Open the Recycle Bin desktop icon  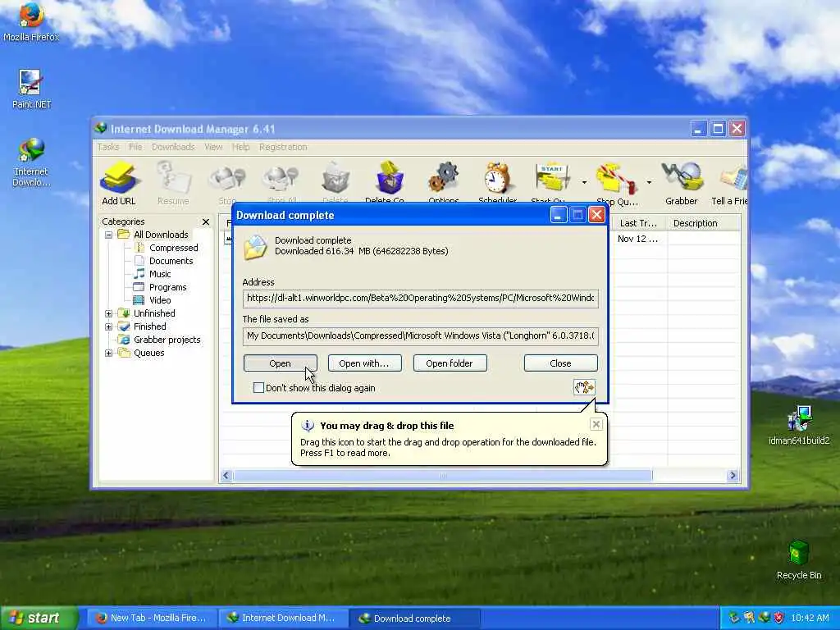coord(799,560)
